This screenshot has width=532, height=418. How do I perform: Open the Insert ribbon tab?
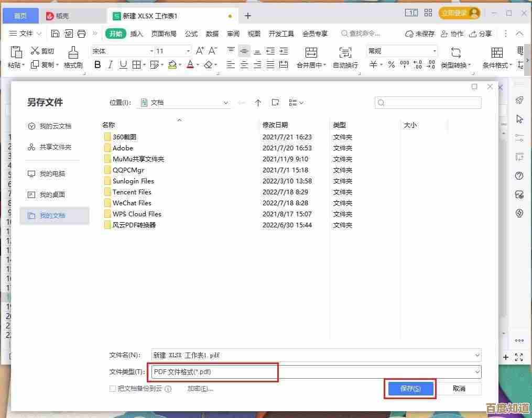pyautogui.click(x=136, y=34)
